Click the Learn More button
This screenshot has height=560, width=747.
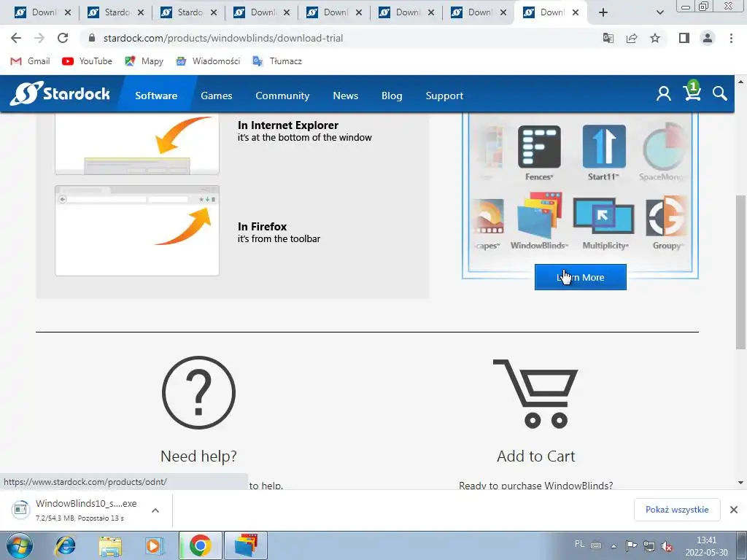click(x=580, y=277)
